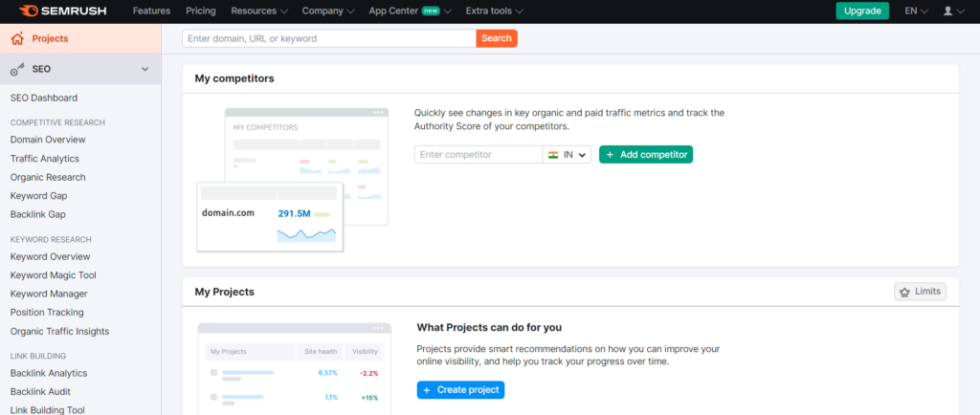Click the KEYWORD RESEARCH section label
The width and height of the screenshot is (980, 415).
point(51,239)
